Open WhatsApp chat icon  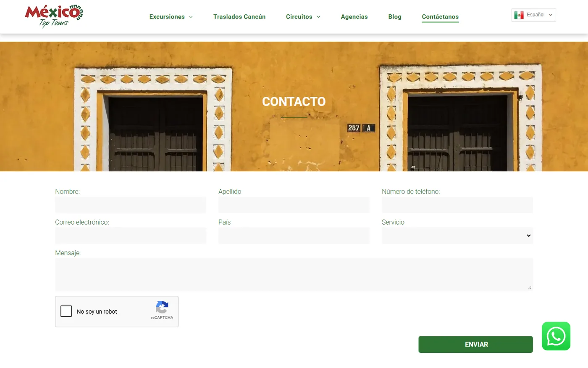[x=556, y=336]
